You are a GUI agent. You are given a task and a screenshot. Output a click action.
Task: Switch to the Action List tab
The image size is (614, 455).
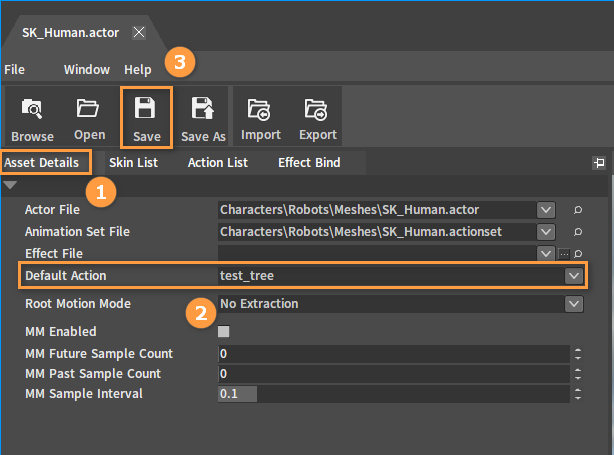(218, 162)
